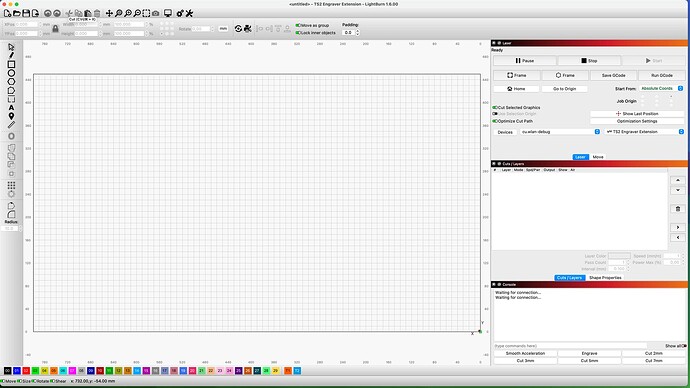Viewport: 690px width, 388px height.
Task: Open the cu.wlan-debug port dropdown
Action: point(560,132)
